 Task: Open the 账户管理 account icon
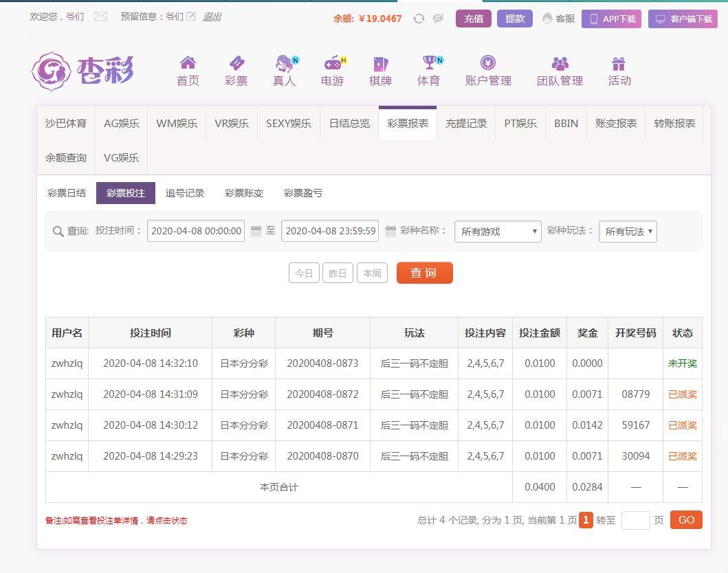click(488, 64)
